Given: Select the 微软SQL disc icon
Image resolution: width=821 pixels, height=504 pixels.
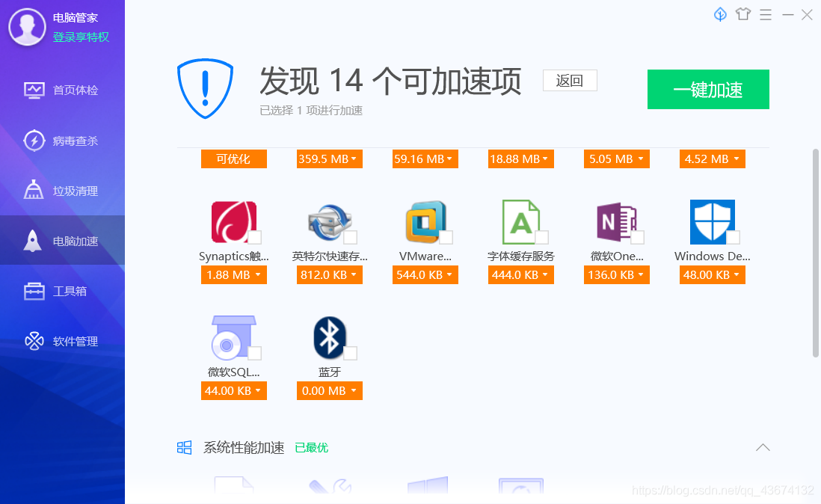Looking at the screenshot, I should pyautogui.click(x=233, y=337).
